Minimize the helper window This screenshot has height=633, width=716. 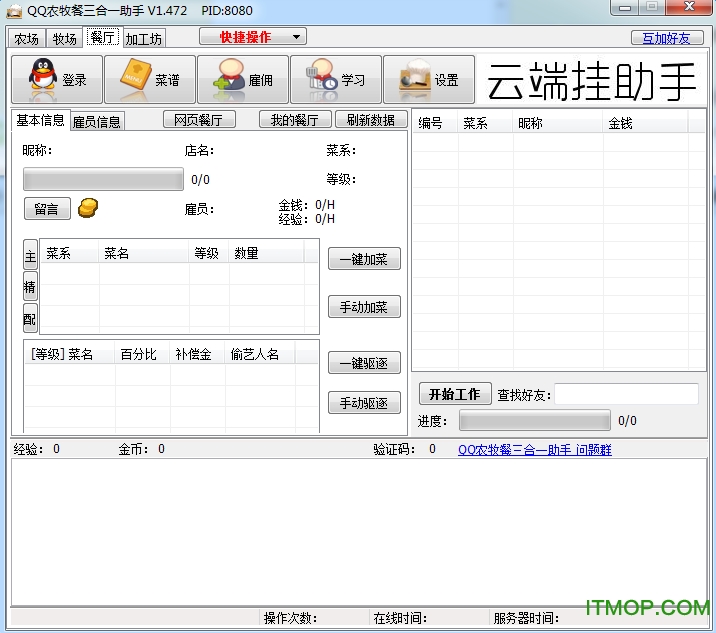tap(625, 8)
